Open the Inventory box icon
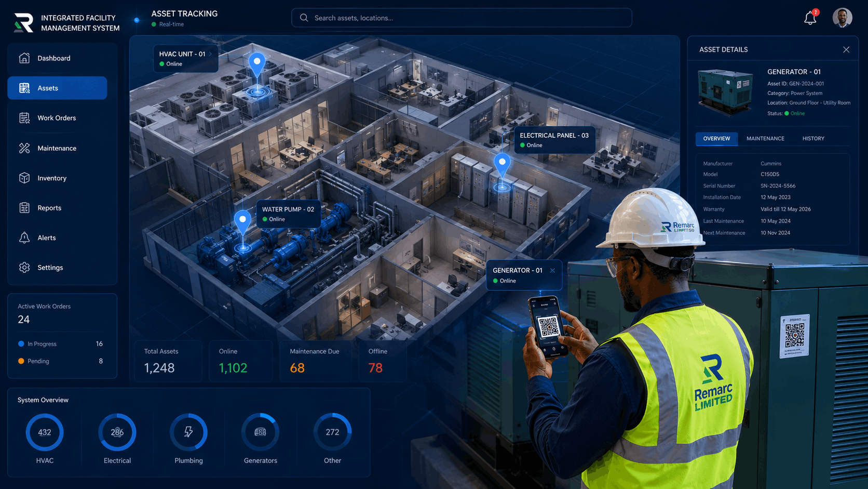The image size is (868, 489). [24, 178]
